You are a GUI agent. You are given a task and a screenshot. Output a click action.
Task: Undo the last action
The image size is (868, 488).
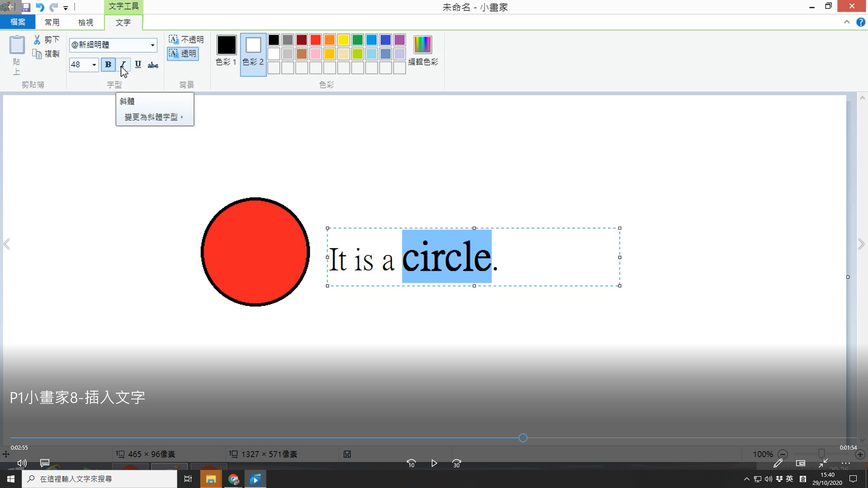pyautogui.click(x=40, y=7)
